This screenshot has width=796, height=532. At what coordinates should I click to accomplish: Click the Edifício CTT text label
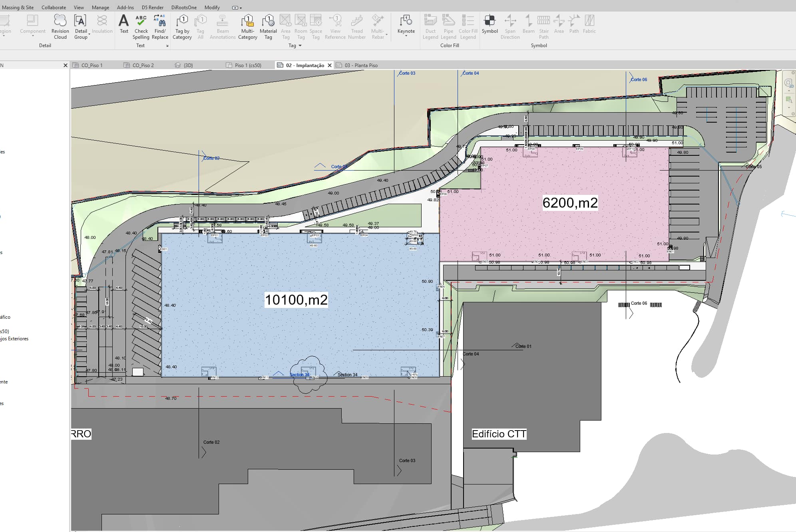tap(499, 434)
